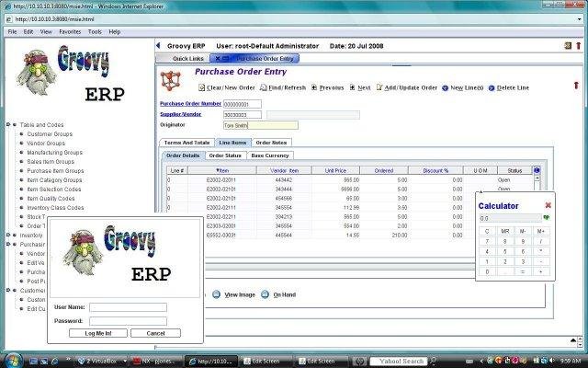
Task: Click the Add/Update Order icon
Action: point(379,87)
